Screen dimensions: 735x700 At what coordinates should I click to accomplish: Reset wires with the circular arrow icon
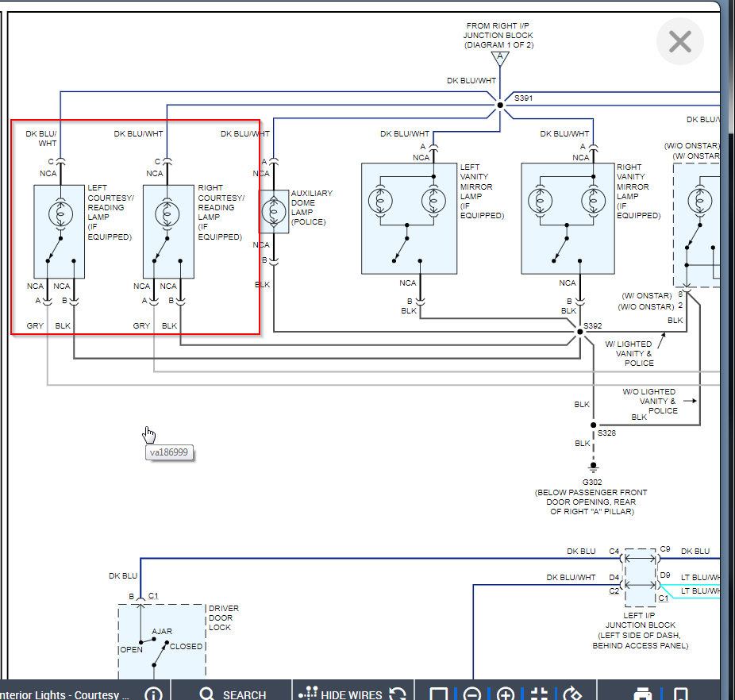pos(398,694)
